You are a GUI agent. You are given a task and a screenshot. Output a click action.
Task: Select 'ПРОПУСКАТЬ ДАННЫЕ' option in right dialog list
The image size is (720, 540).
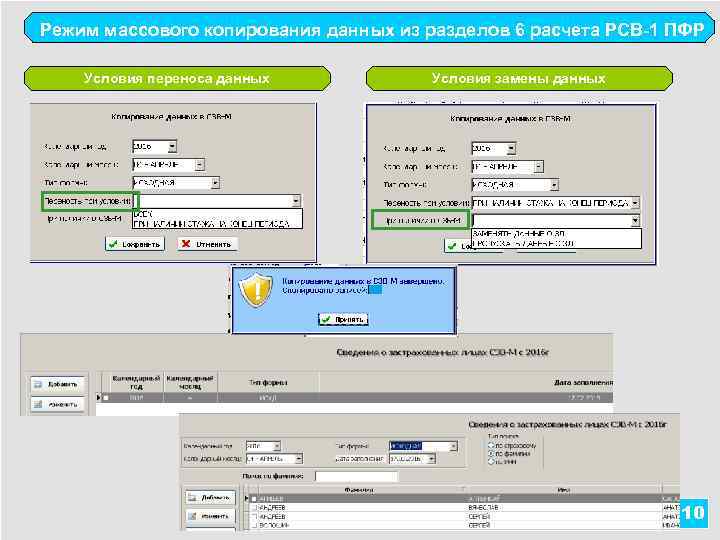(x=557, y=243)
